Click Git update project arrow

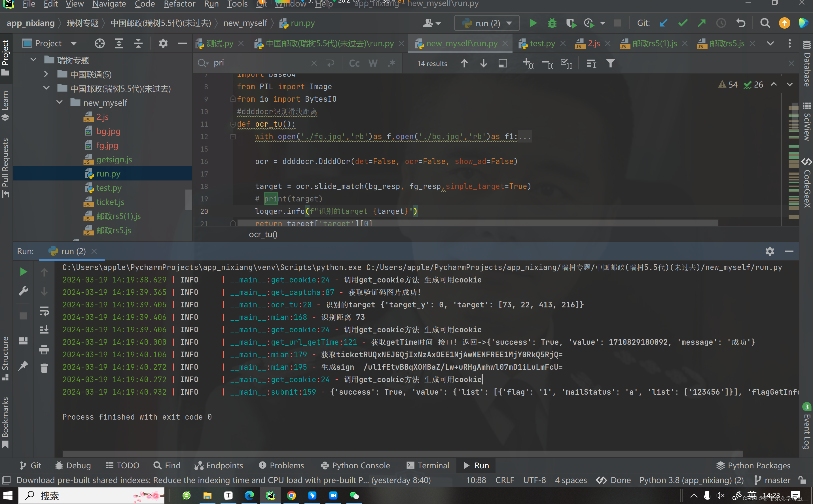(x=663, y=23)
